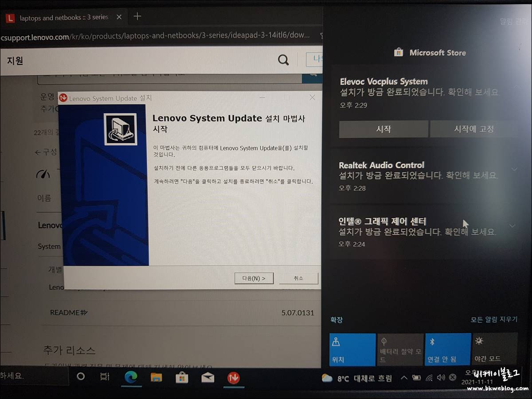Click the browser address bar URL
This screenshot has height=399, width=532.
coord(155,36)
